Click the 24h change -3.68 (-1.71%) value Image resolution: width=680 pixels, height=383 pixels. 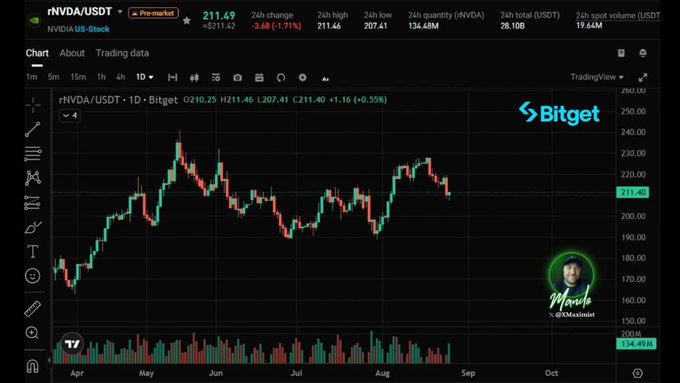[x=277, y=26]
